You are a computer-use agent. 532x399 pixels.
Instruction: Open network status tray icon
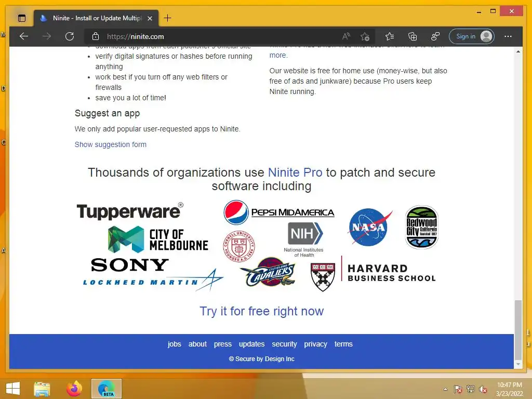click(x=471, y=389)
